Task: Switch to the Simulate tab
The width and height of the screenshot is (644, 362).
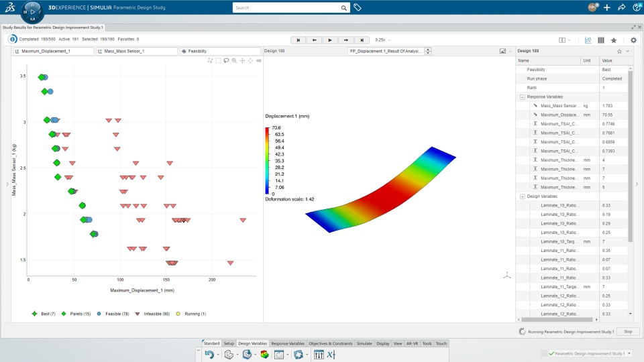Action: pos(364,343)
